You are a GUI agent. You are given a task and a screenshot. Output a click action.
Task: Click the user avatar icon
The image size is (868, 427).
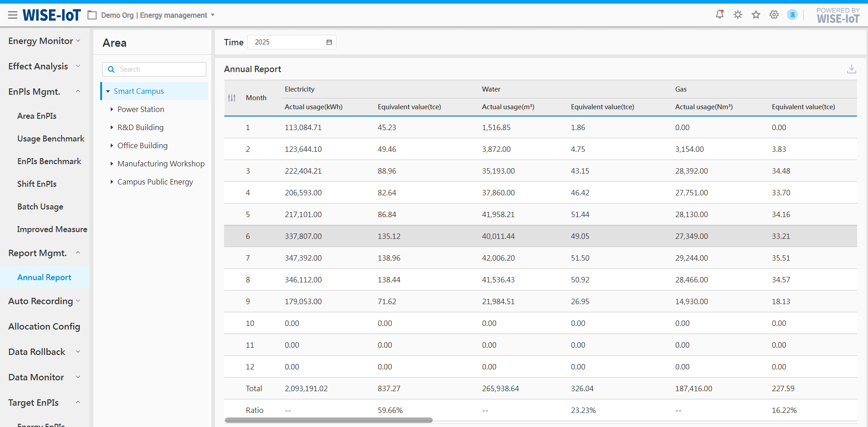(x=792, y=15)
